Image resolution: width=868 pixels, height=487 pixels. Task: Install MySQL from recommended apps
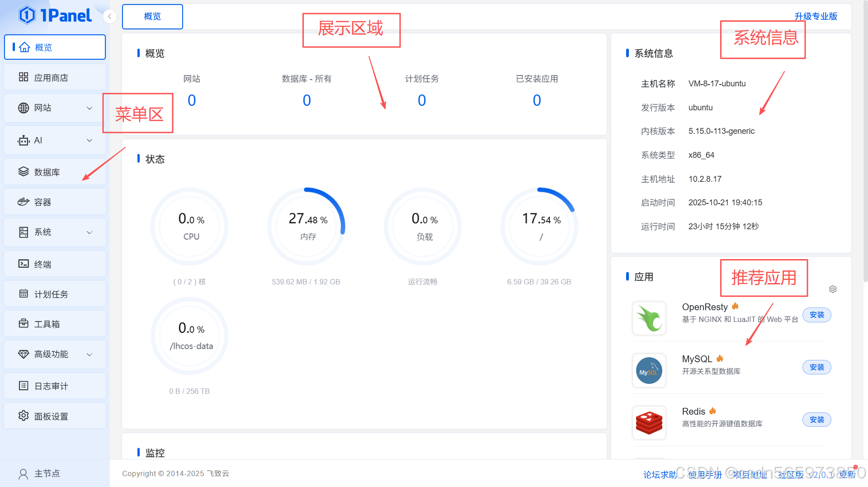point(816,367)
